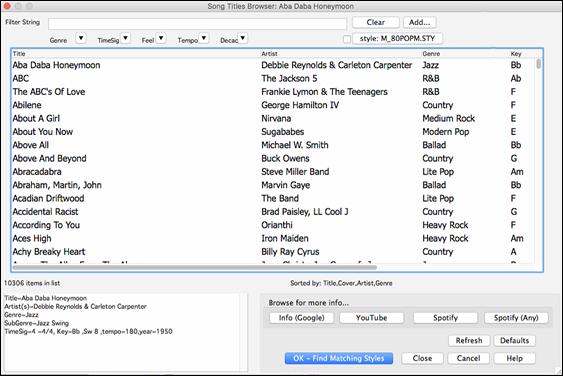Click the Refresh button
This screenshot has width=563, height=376.
click(x=469, y=340)
